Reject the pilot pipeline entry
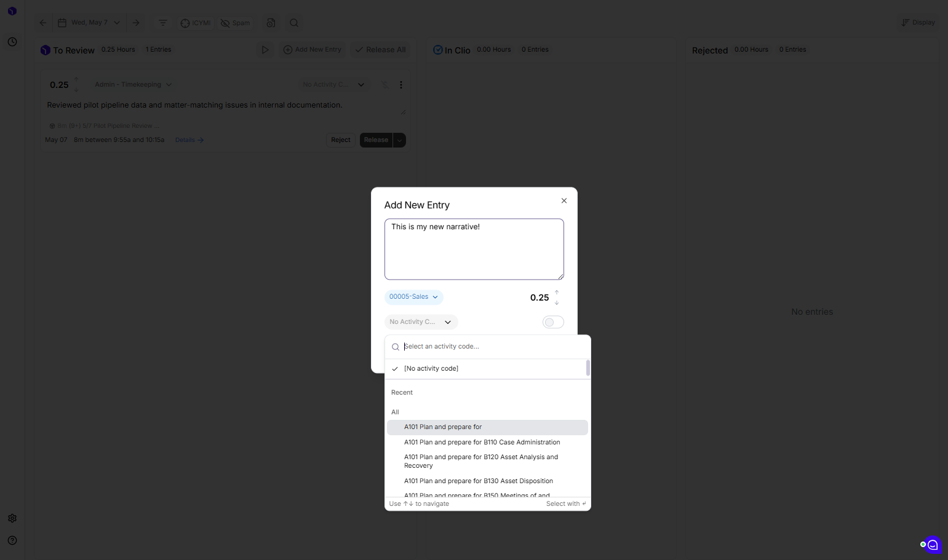Screen dimensions: 948x560 tap(340, 140)
